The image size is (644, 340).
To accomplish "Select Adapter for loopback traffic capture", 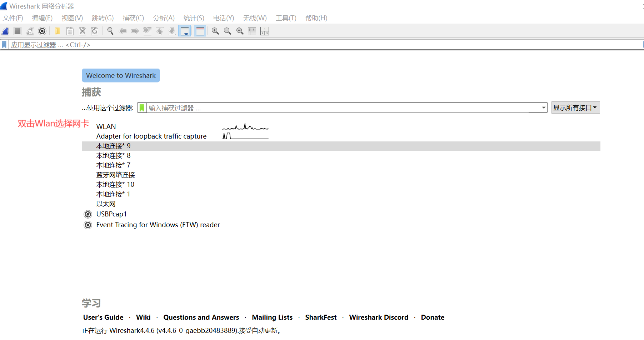I will click(341, 136).
